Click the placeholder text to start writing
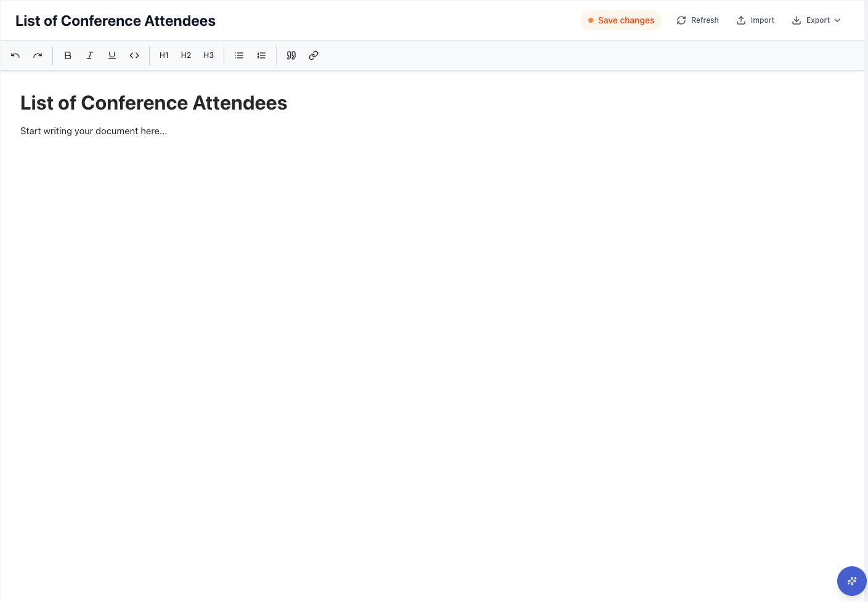This screenshot has width=868, height=602. tap(94, 130)
